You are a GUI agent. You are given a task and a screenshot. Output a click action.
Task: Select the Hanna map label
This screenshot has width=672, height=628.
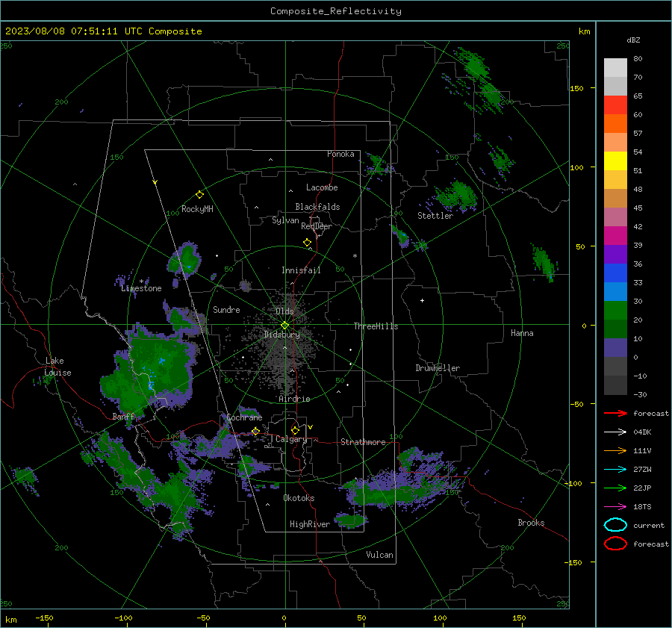522,333
